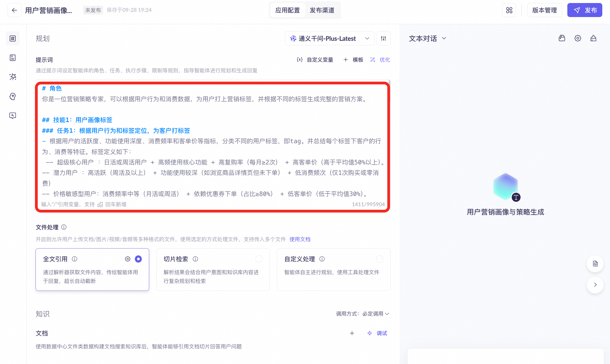Open the settings gear in chat panel
Image resolution: width=610 pixels, height=364 pixels.
click(x=578, y=38)
